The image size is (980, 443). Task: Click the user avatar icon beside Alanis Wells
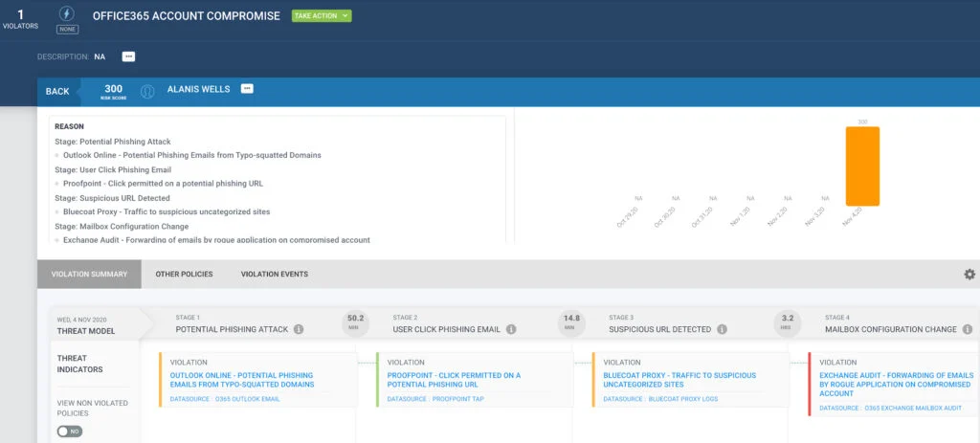click(148, 91)
